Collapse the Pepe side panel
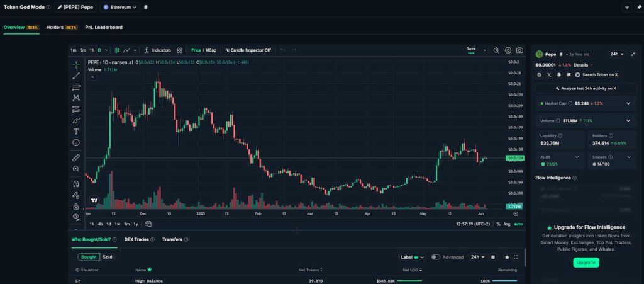644x284 pixels. [x=634, y=54]
